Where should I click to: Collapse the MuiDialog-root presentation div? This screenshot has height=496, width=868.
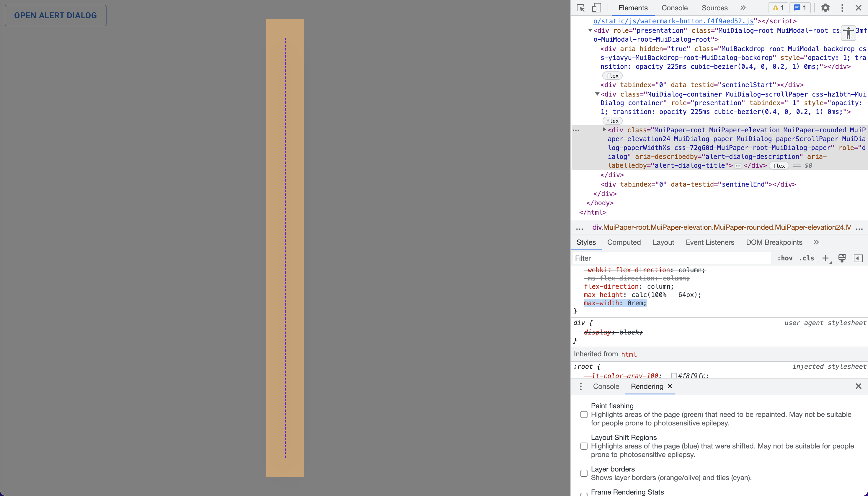pyautogui.click(x=590, y=30)
